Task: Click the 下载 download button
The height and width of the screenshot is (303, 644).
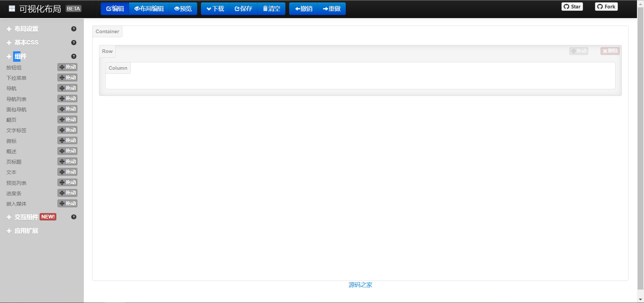Action: (x=215, y=9)
